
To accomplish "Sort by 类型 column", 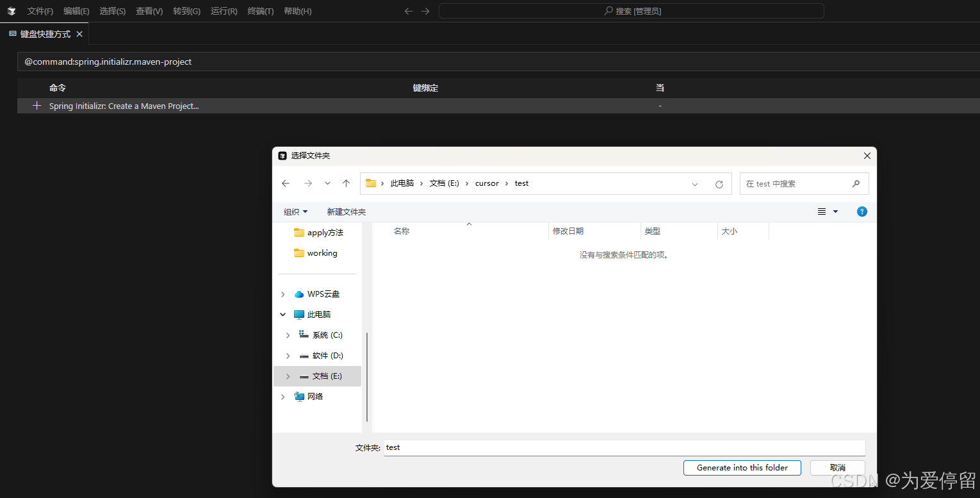I will [x=652, y=231].
